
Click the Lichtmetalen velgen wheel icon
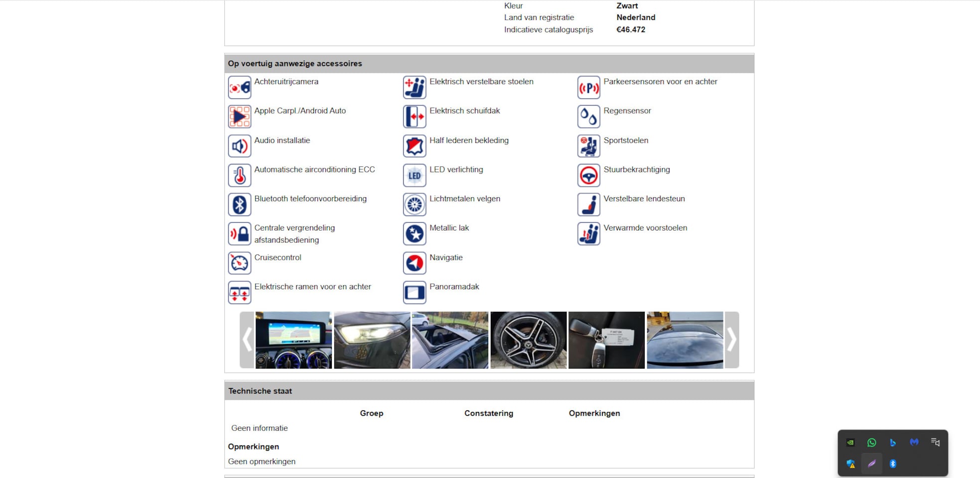pyautogui.click(x=414, y=205)
